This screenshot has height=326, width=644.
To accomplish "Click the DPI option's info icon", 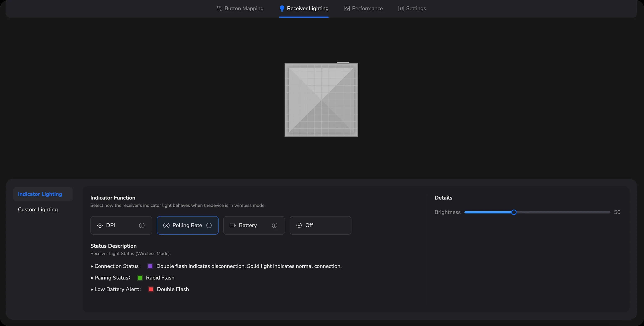I will point(142,225).
